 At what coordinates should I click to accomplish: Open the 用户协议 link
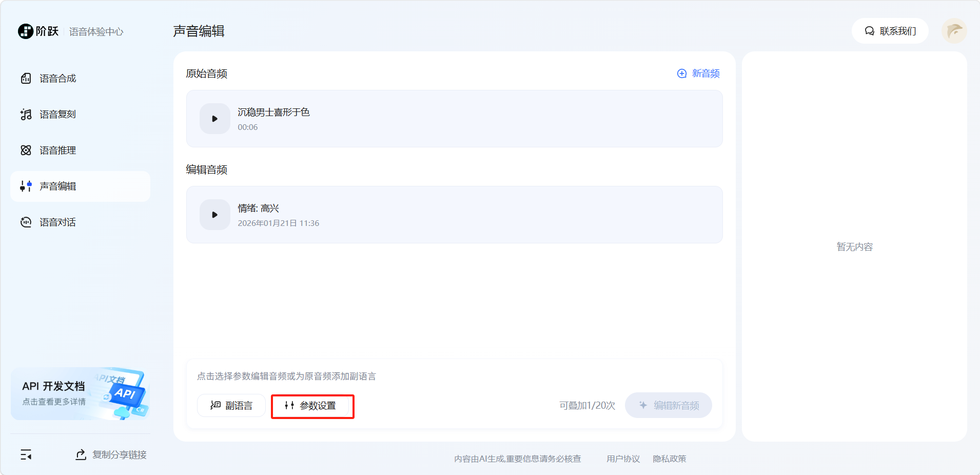pyautogui.click(x=623, y=459)
